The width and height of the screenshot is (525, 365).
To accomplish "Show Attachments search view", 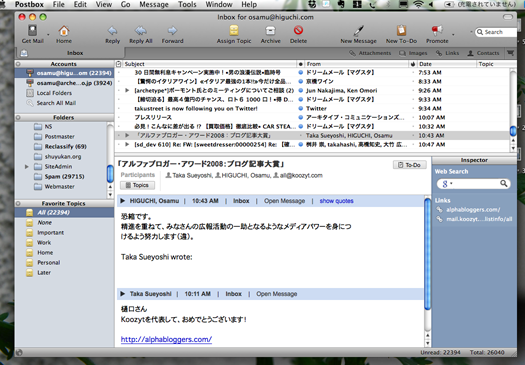I will pos(370,53).
